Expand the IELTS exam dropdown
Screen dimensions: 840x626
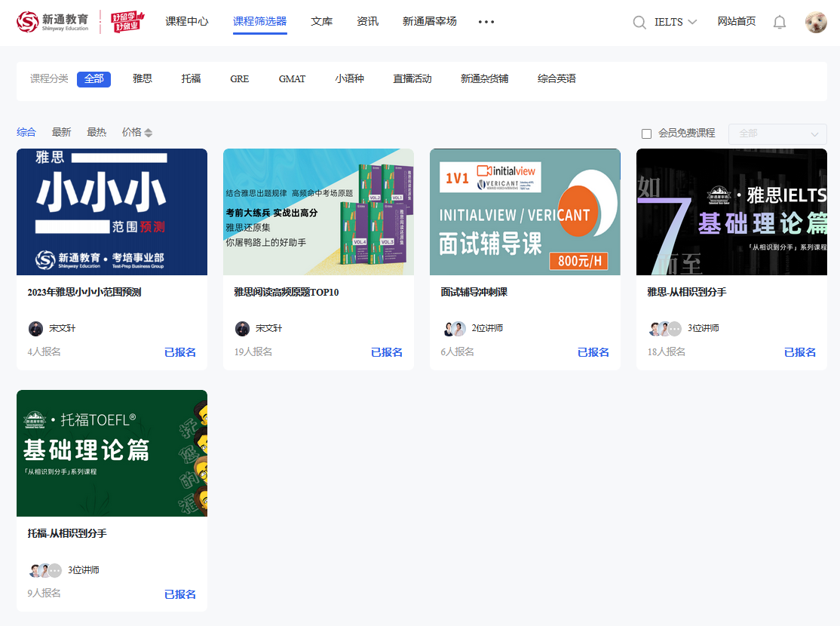pos(676,22)
